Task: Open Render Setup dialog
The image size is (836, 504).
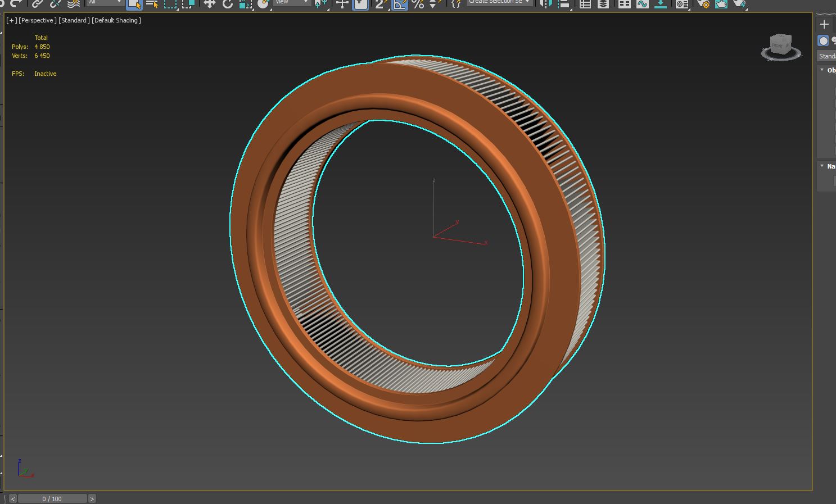Action: point(703,4)
